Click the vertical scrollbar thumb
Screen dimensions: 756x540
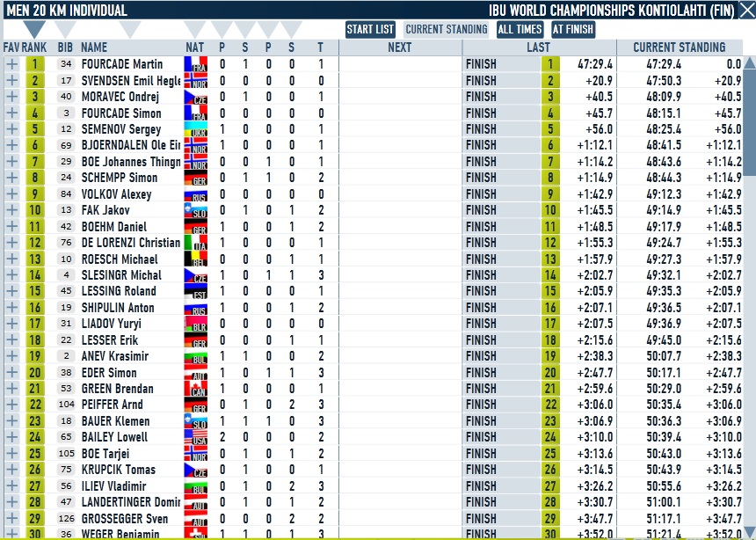(x=750, y=123)
